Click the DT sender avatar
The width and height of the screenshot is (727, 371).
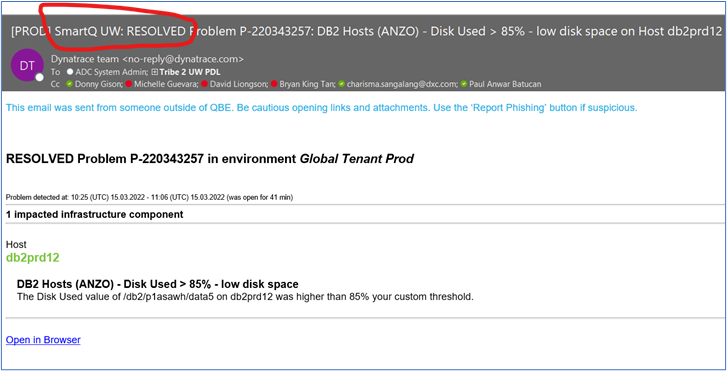pos(27,66)
